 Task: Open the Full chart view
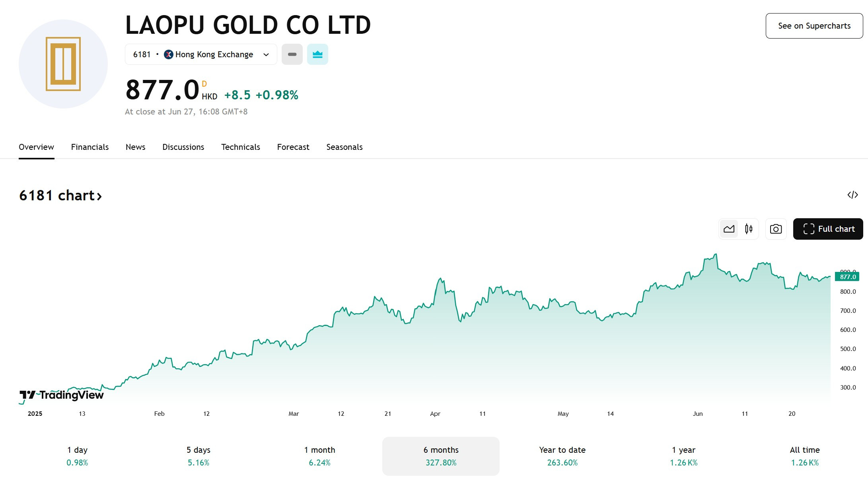(828, 229)
